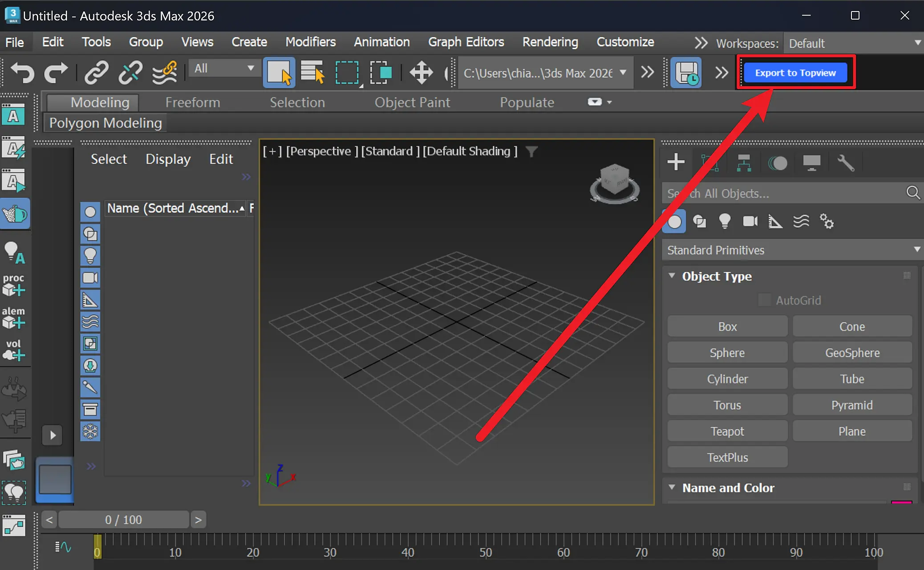Toggle Scene Explorer frozen objects snowflake filter
This screenshot has height=570, width=924.
tap(90, 431)
